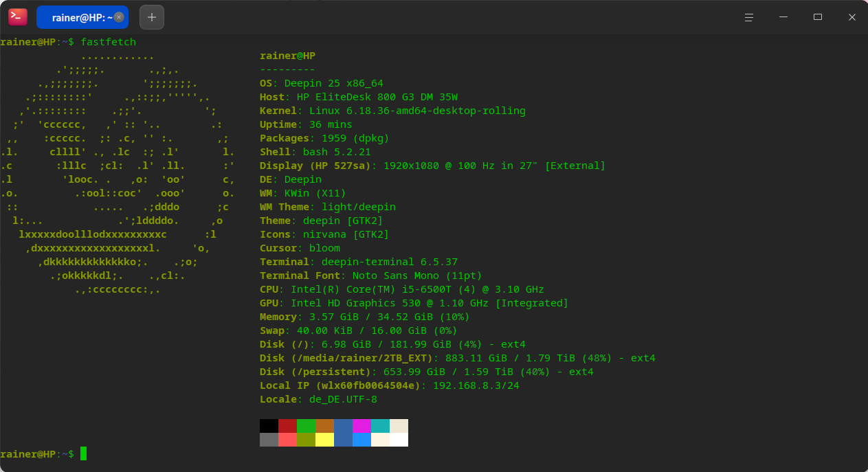Click the 'Locale: de_DE.UTF-8' line

click(318, 399)
